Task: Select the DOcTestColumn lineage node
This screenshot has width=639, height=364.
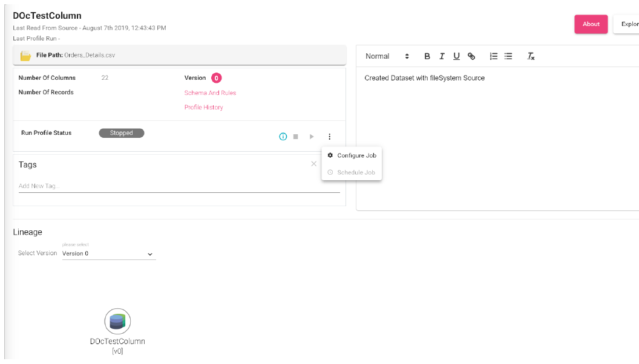Action: pos(117,321)
